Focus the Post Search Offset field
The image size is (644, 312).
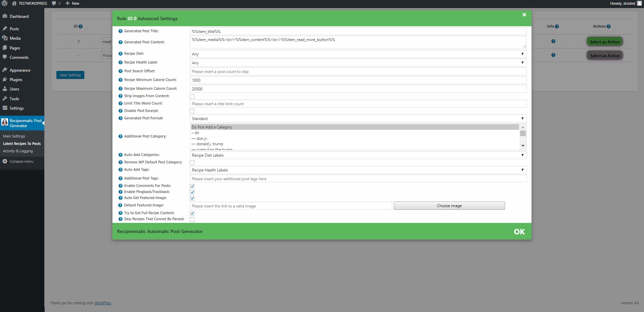coord(358,72)
